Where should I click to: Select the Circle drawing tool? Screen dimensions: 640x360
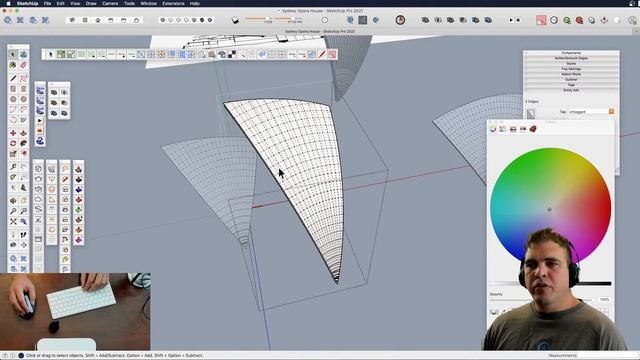[x=13, y=99]
